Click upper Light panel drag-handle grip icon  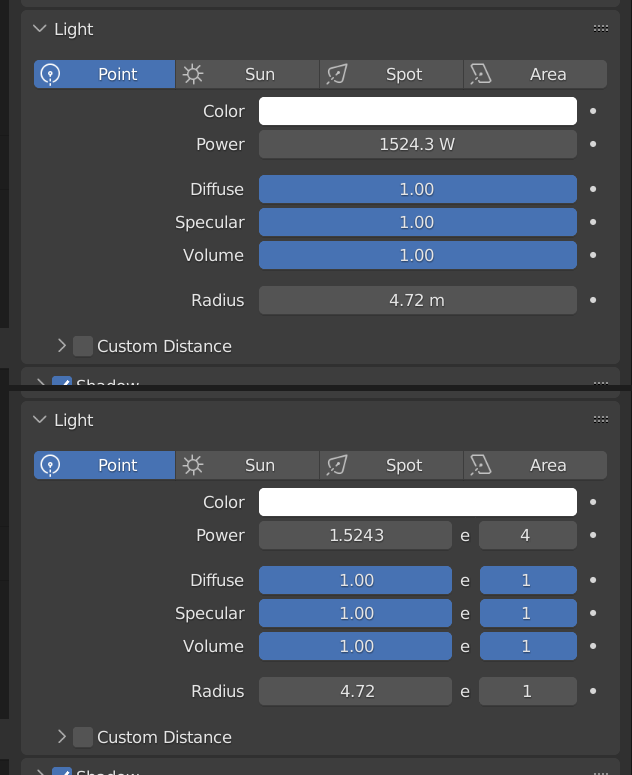601,29
